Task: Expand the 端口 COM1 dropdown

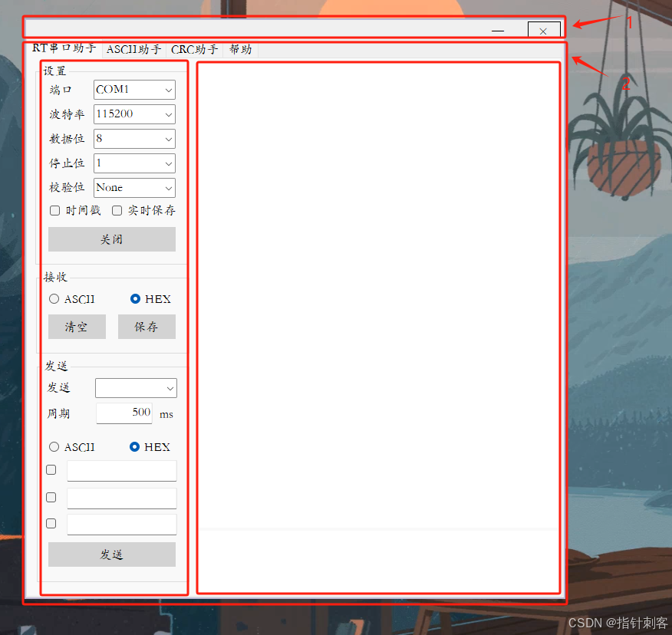Action: pos(134,90)
